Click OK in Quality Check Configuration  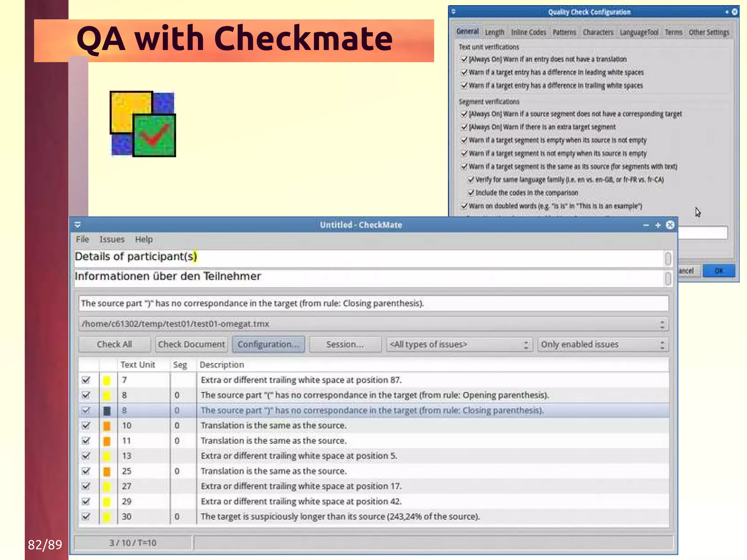click(719, 271)
